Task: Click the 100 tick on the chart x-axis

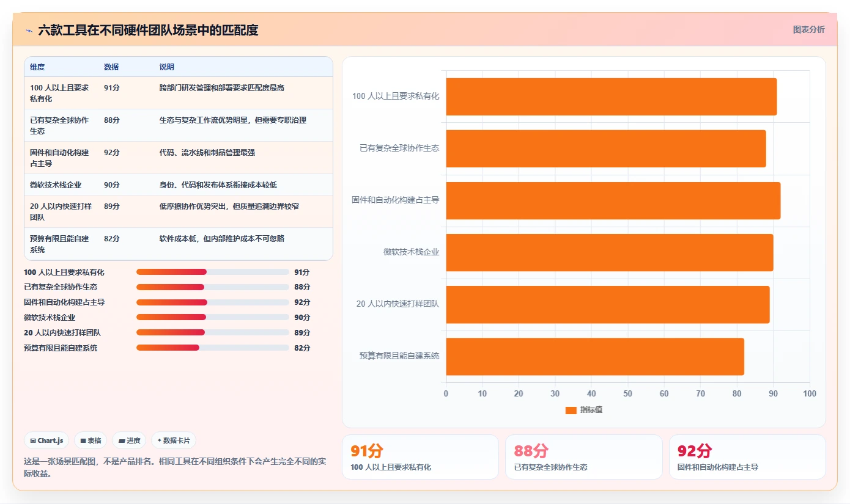Action: click(x=809, y=393)
